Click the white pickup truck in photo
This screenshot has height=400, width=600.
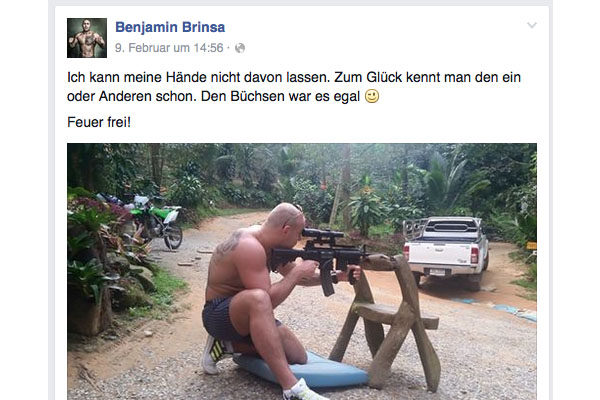[447, 253]
